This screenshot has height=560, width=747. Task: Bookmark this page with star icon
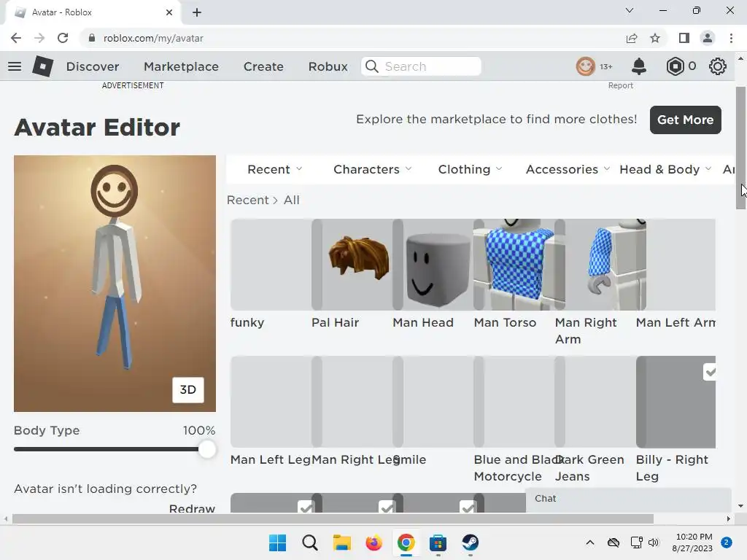click(x=655, y=38)
